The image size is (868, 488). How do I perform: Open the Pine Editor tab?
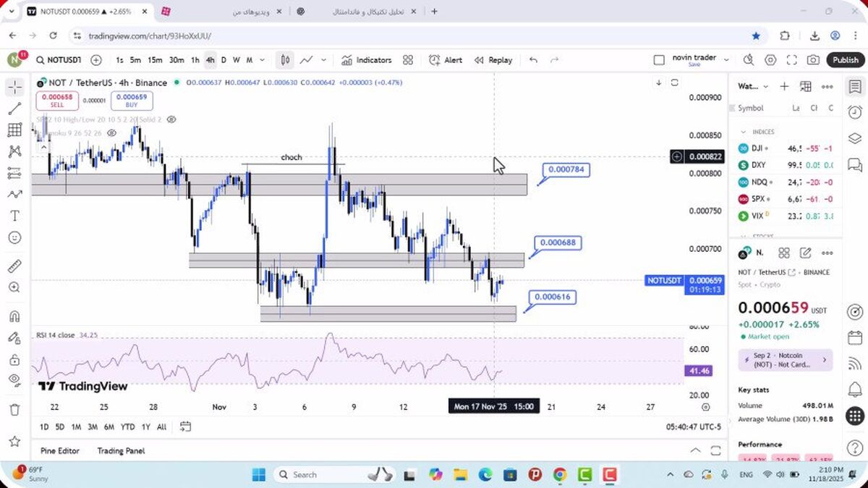point(60,450)
